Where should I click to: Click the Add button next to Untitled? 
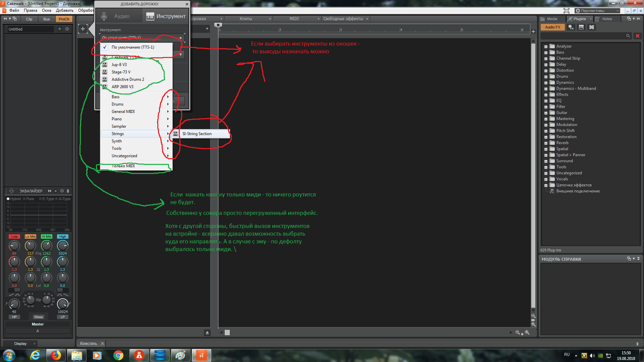(x=60, y=29)
